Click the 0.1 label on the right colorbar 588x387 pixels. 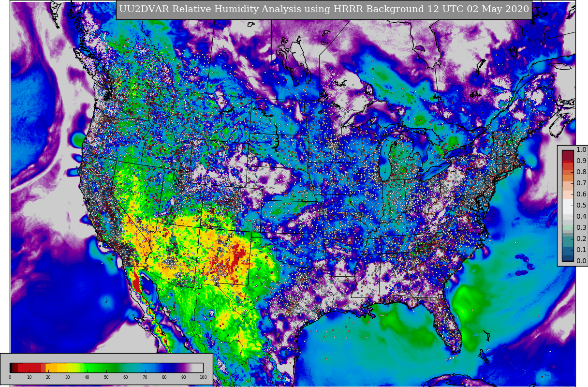click(x=581, y=250)
